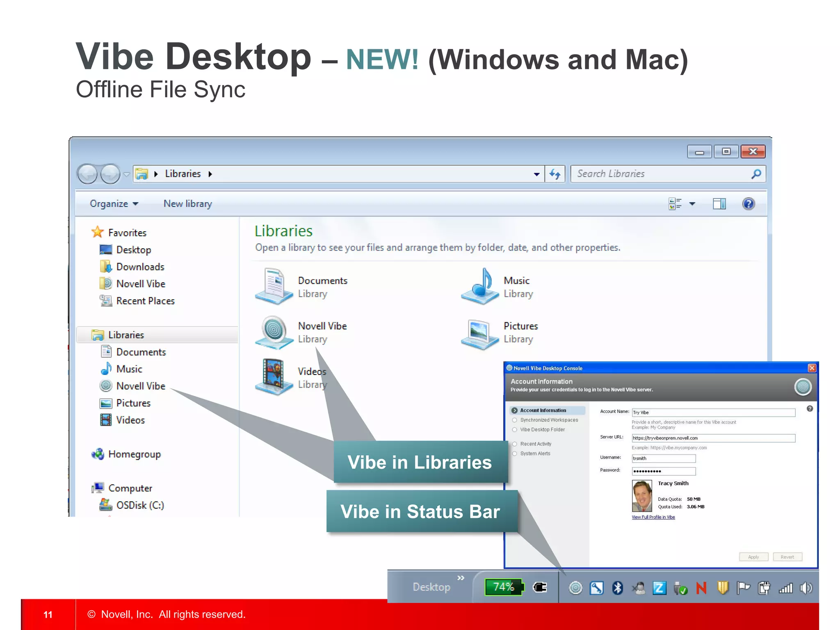The width and height of the screenshot is (840, 630).
Task: Click the network signal bars tray icon
Action: pyautogui.click(x=785, y=588)
